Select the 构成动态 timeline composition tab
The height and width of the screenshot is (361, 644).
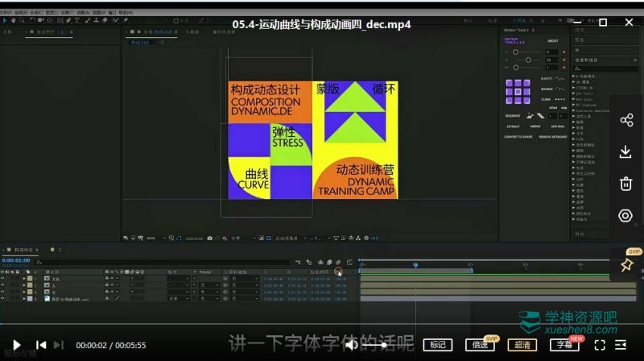(x=25, y=250)
